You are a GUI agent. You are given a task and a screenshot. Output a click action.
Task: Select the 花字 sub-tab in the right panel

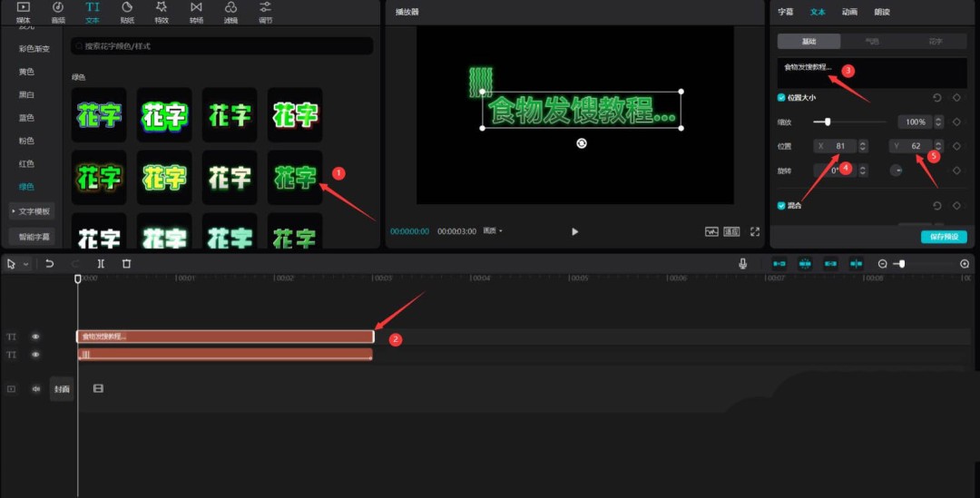(x=936, y=41)
